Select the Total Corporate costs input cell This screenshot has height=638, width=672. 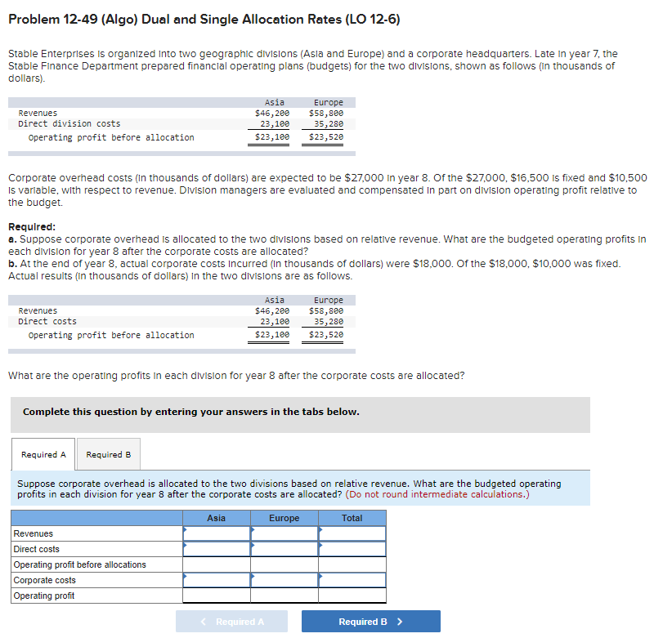(352, 580)
